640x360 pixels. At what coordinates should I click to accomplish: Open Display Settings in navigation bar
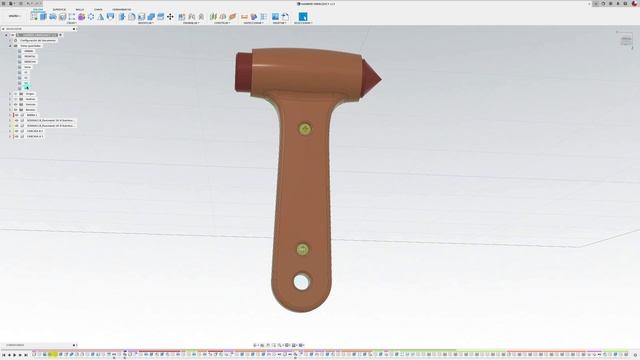[287, 345]
